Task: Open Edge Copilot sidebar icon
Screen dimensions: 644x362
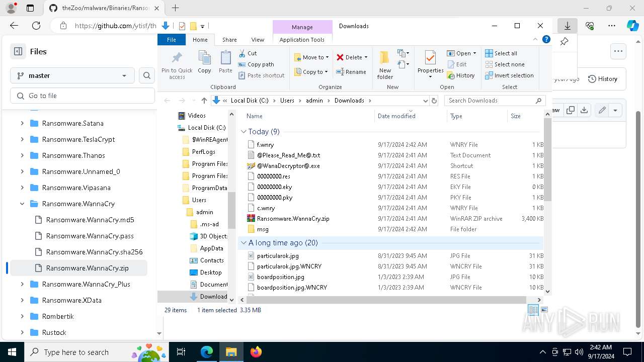Action: pyautogui.click(x=632, y=26)
